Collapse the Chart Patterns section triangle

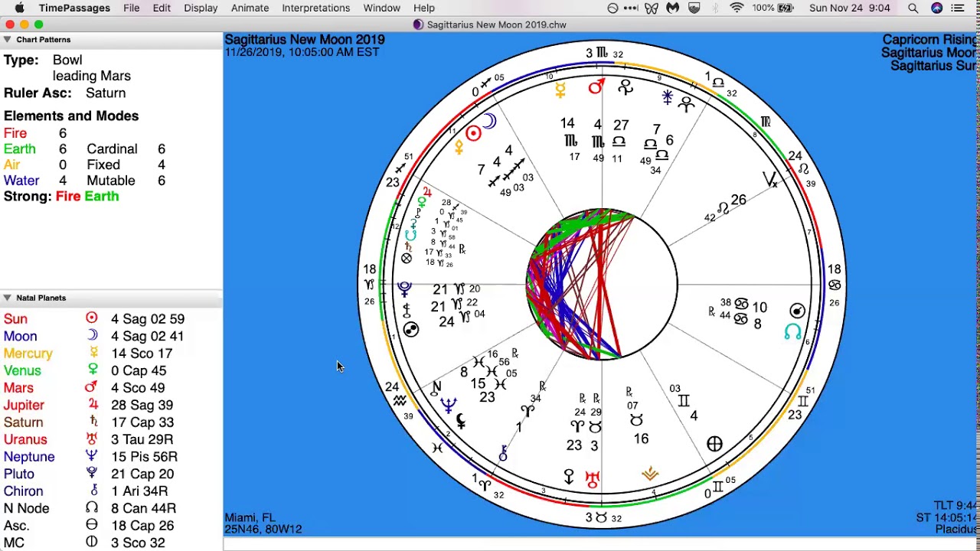coord(7,39)
